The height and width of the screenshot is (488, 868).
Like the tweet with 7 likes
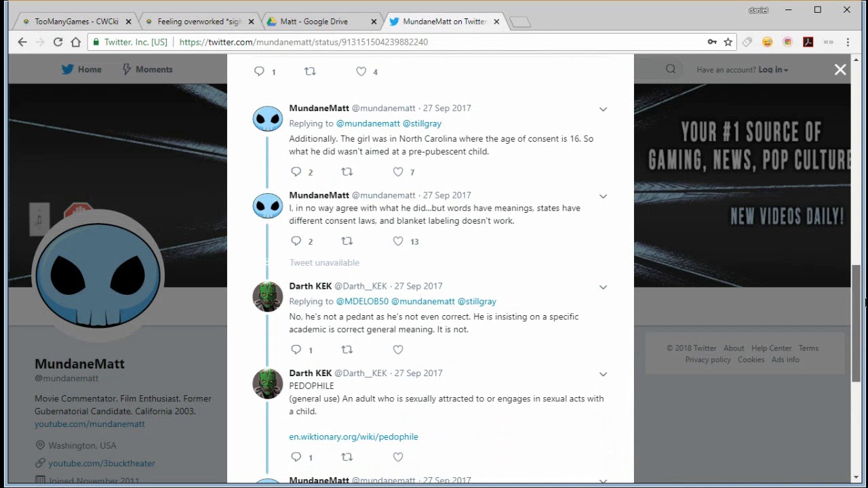pyautogui.click(x=398, y=171)
